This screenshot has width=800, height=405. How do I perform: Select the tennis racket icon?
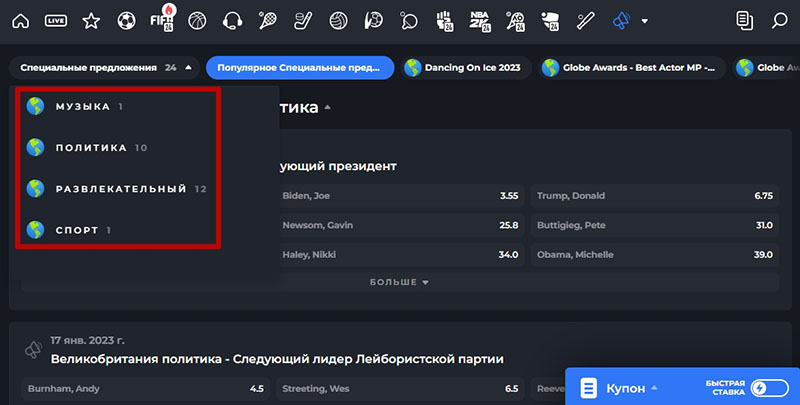click(x=267, y=21)
